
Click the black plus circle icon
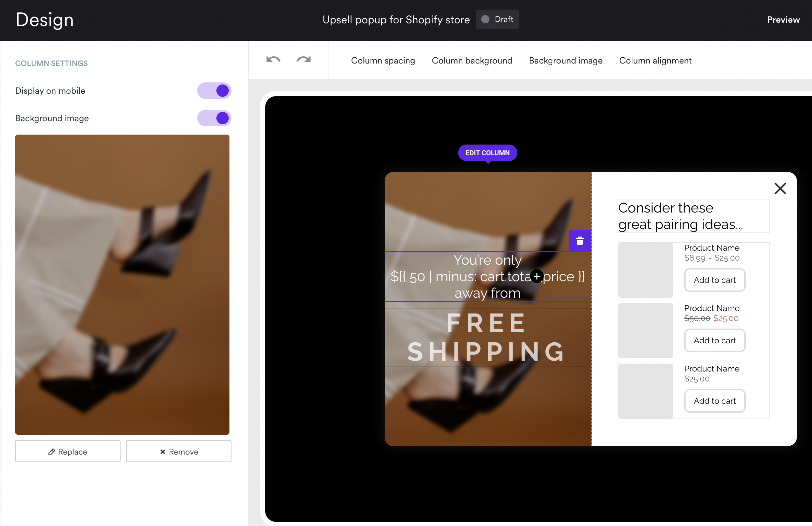(537, 276)
